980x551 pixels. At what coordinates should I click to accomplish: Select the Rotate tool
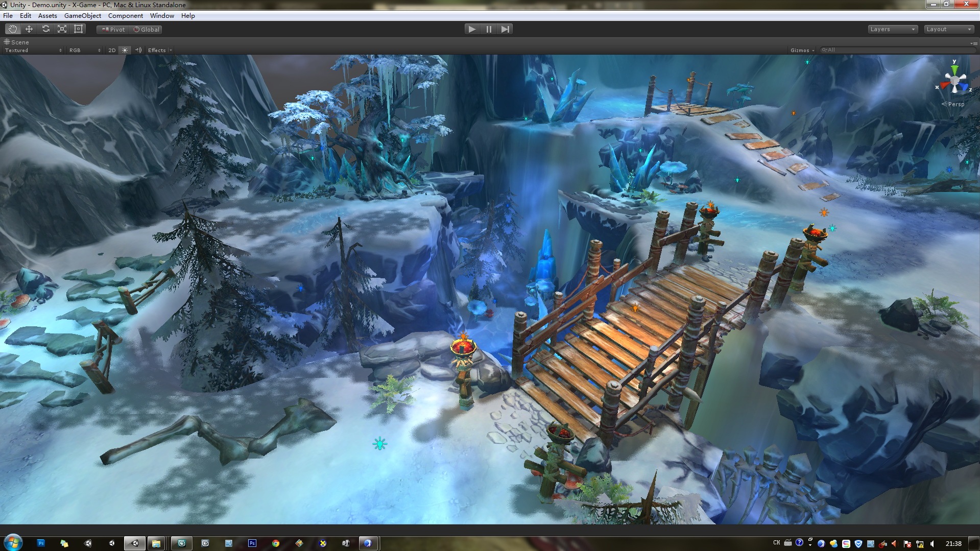[45, 29]
